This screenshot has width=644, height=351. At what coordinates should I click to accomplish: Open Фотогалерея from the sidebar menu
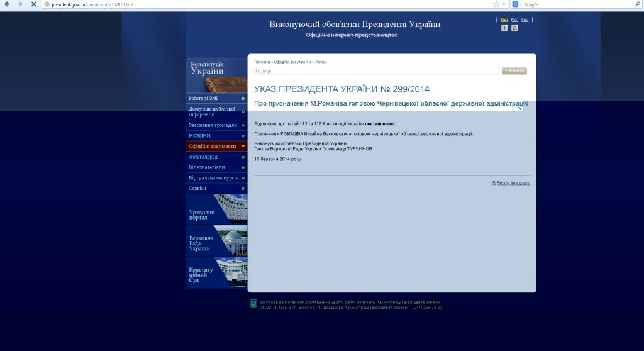coord(216,157)
